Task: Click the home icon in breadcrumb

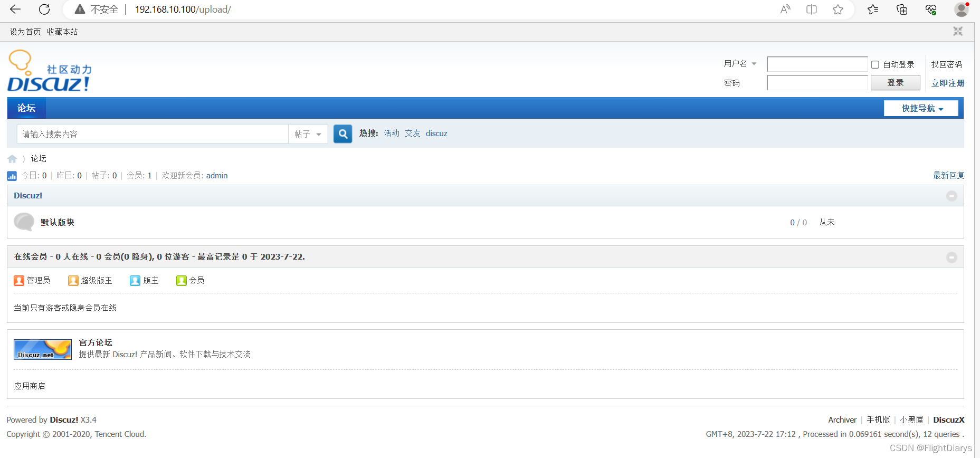Action: pyautogui.click(x=12, y=159)
